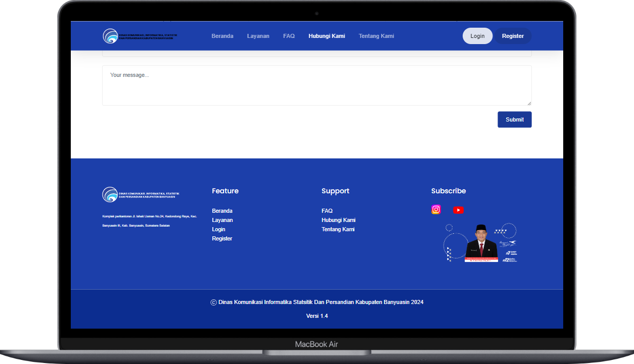
Task: Select FAQ in the top navigation
Action: (289, 36)
